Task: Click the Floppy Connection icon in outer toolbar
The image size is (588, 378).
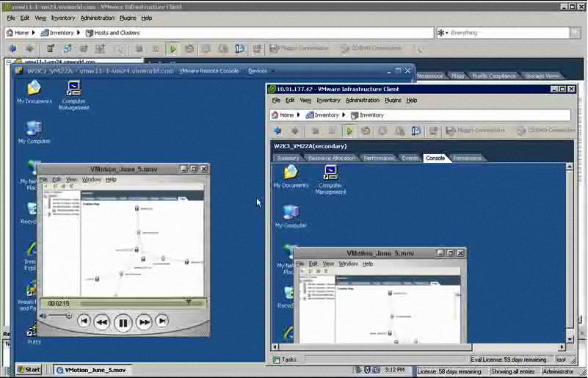Action: 274,48
